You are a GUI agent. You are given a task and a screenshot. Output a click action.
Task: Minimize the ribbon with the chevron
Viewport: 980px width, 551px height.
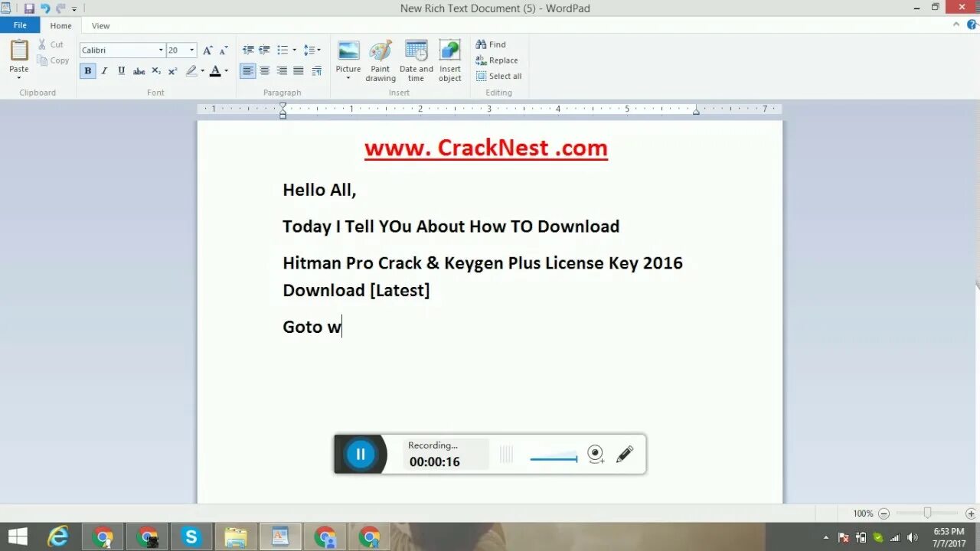(x=956, y=24)
